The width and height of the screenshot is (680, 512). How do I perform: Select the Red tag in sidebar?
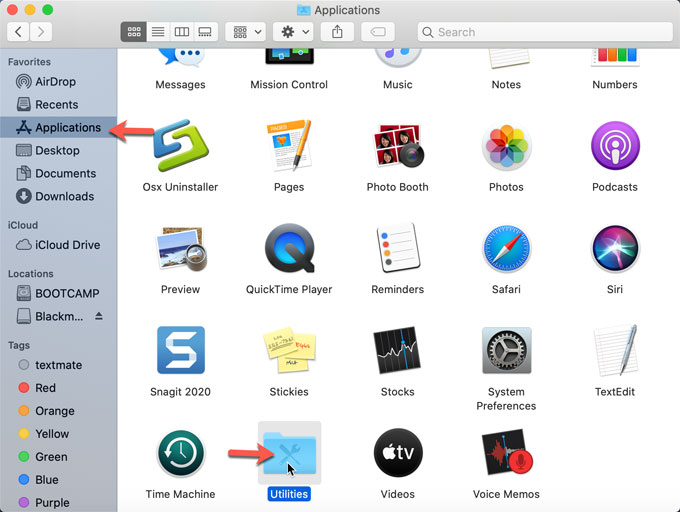click(x=45, y=388)
